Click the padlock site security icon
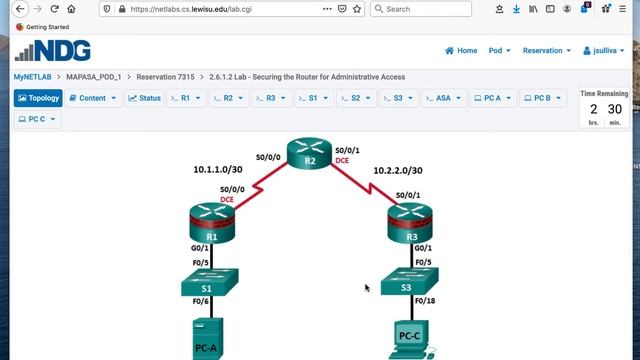The image size is (640, 360). pos(122,9)
